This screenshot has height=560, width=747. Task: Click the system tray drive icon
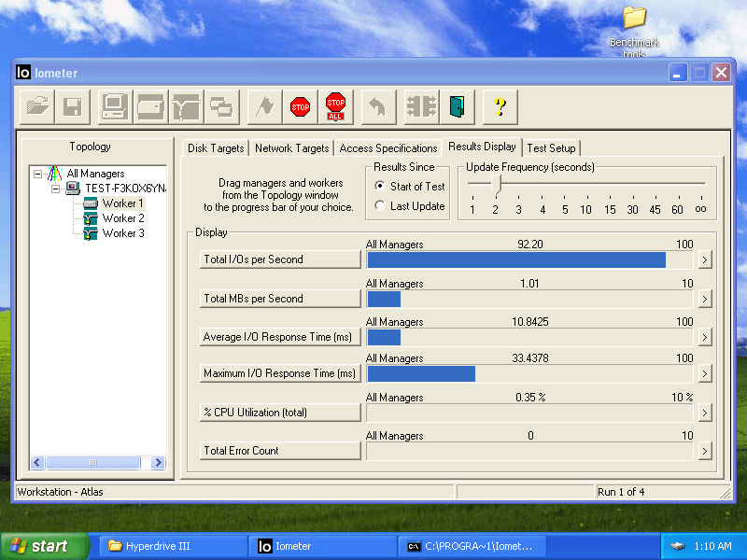pos(678,546)
